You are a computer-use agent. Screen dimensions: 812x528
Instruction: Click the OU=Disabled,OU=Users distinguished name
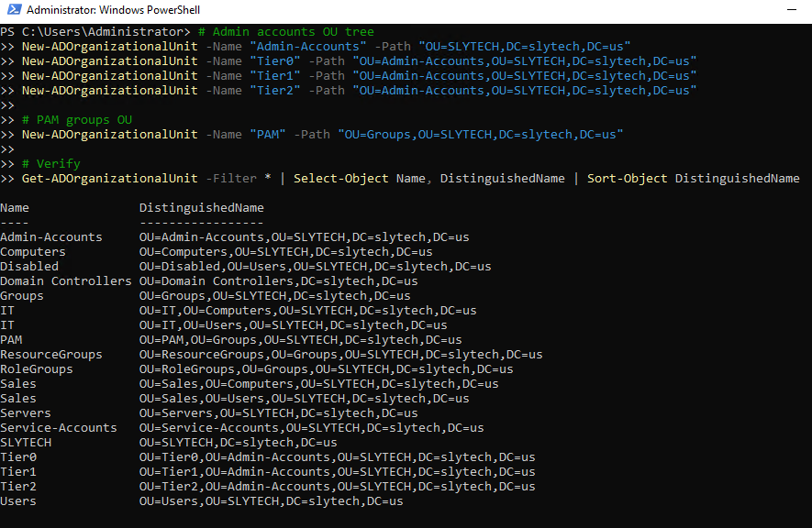(x=315, y=267)
